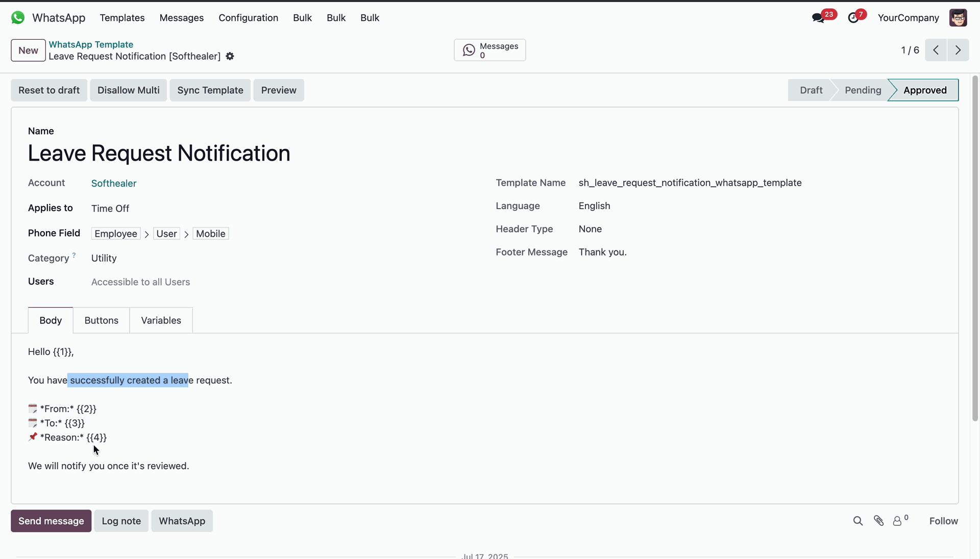Click the Sync Template button
The image size is (980, 559).
click(210, 90)
